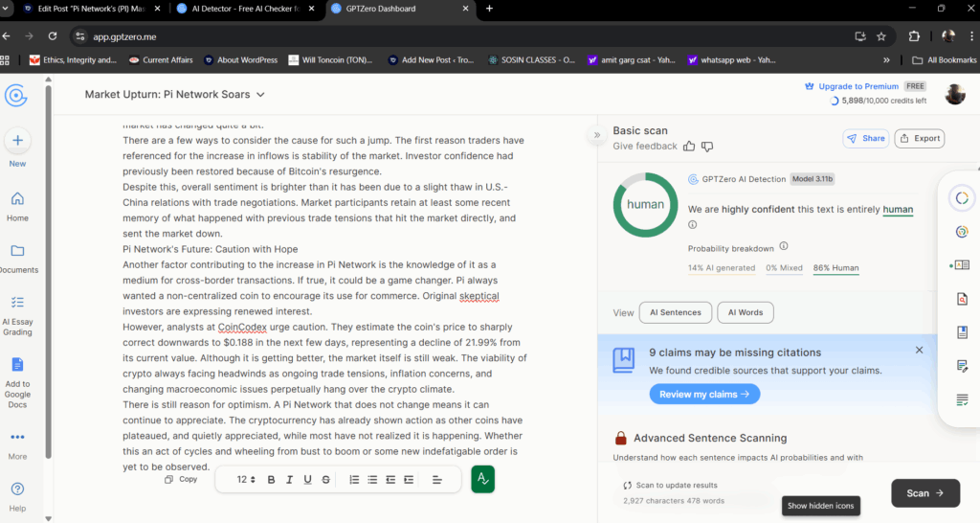The height and width of the screenshot is (523, 980).
Task: Open the font size 12 stepper dropdown
Action: (246, 479)
